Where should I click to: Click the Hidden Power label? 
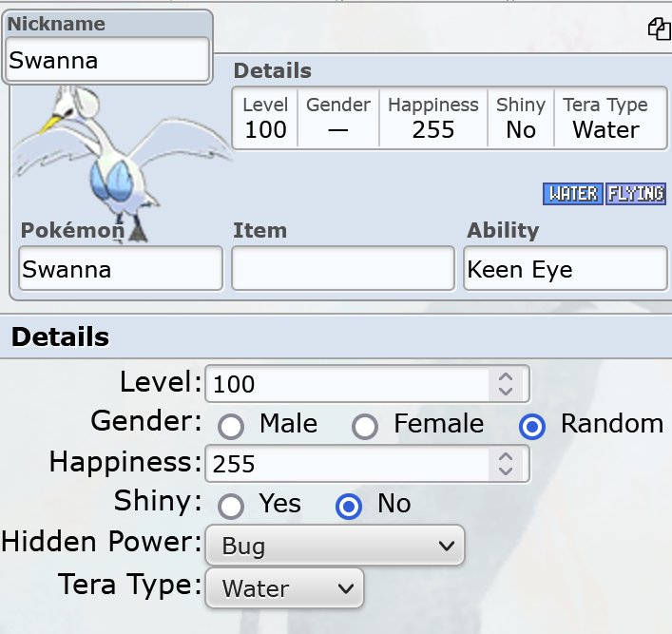102,542
